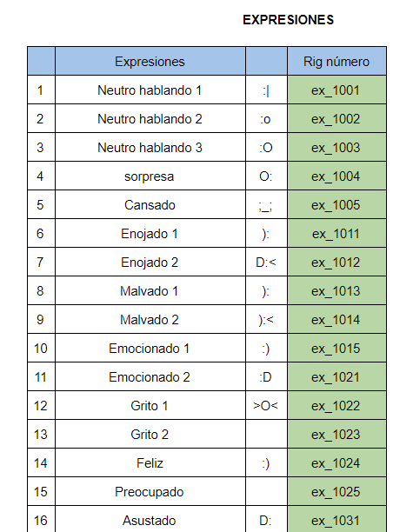Screen dimensions: 413x532
Task: Click the green ex_1001 cell
Action: click(336, 90)
